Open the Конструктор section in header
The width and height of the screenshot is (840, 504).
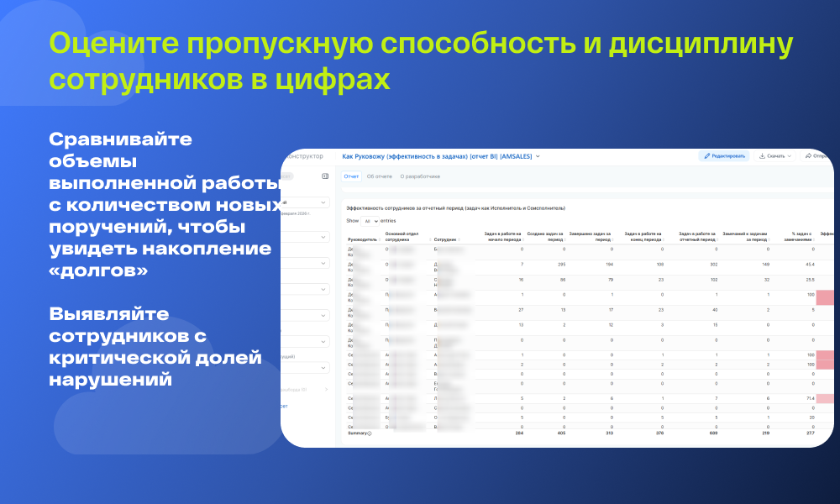(x=305, y=156)
